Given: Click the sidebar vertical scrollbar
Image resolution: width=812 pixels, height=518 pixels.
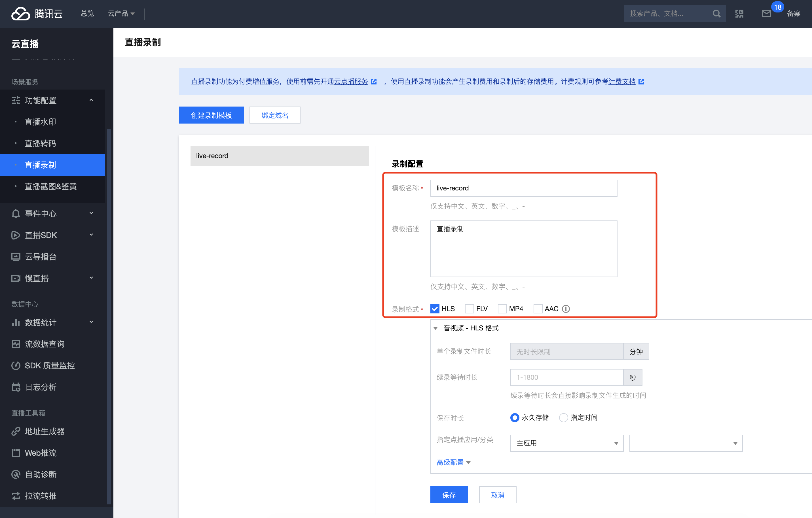Looking at the screenshot, I should click(x=109, y=316).
